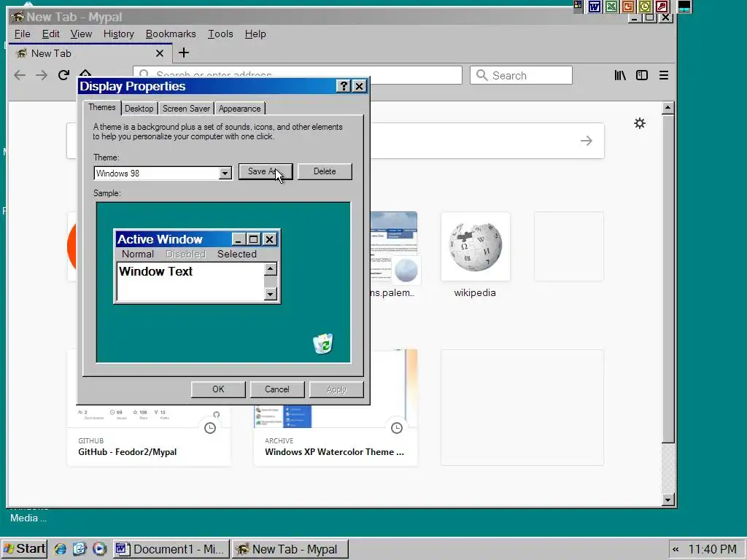This screenshot has height=560, width=747.
Task: Click page scrollbar down arrow
Action: pyautogui.click(x=668, y=500)
